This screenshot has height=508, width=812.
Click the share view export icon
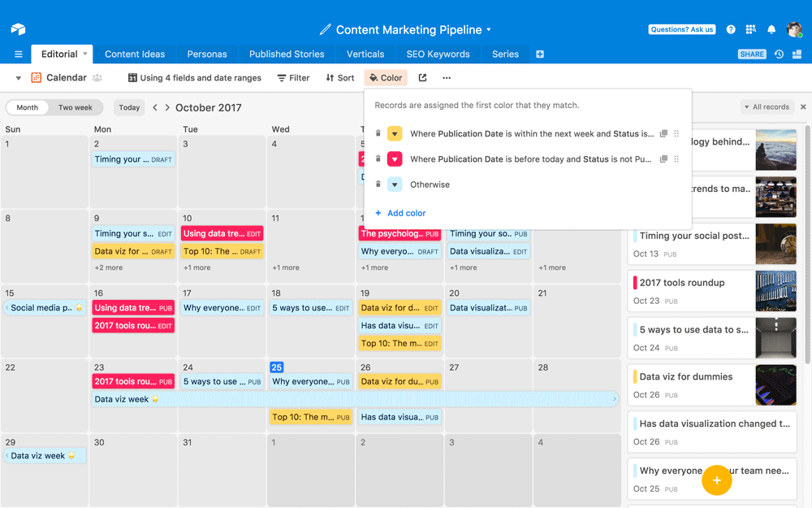pyautogui.click(x=422, y=78)
